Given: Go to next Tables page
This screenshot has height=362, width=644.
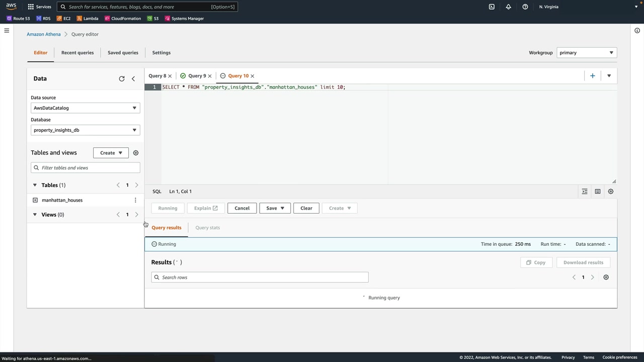Looking at the screenshot, I should tap(136, 185).
